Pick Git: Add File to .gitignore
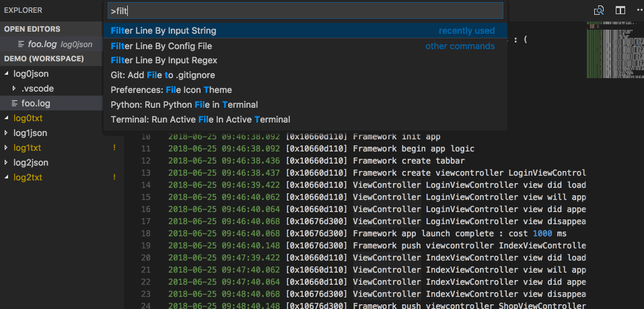Image resolution: width=644 pixels, height=309 pixels. [305, 75]
